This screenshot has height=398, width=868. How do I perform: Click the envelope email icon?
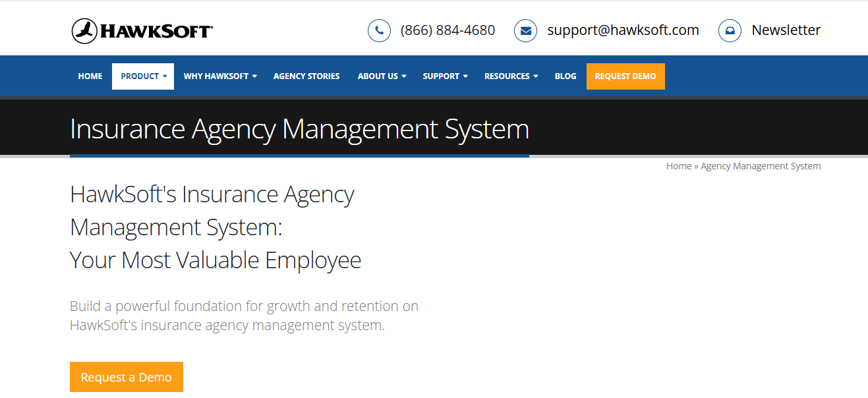[525, 30]
